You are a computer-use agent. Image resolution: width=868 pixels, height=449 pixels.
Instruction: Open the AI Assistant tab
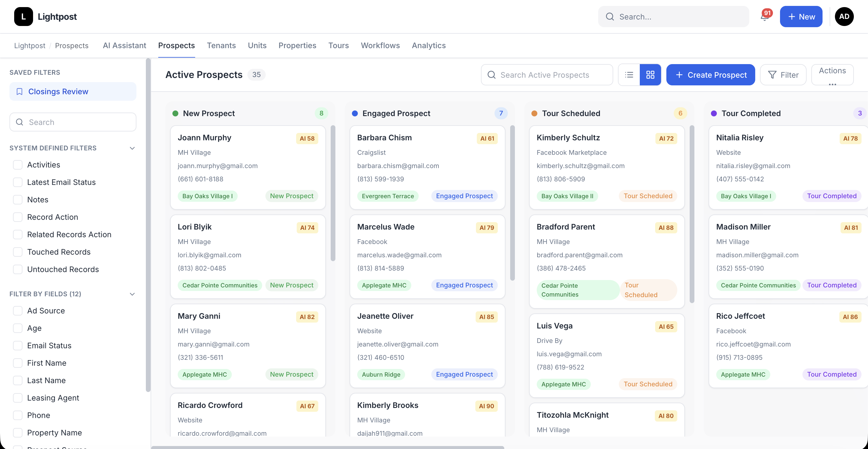pos(124,45)
